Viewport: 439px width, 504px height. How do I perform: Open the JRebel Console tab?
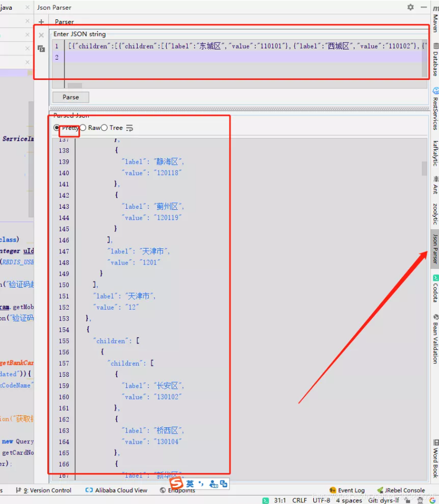[x=401, y=490]
